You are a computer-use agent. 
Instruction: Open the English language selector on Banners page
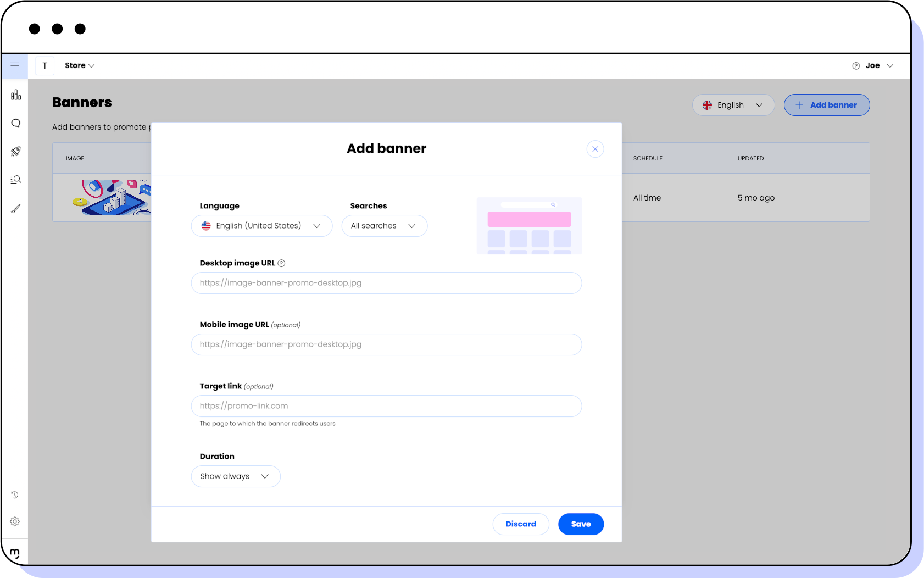[733, 105]
